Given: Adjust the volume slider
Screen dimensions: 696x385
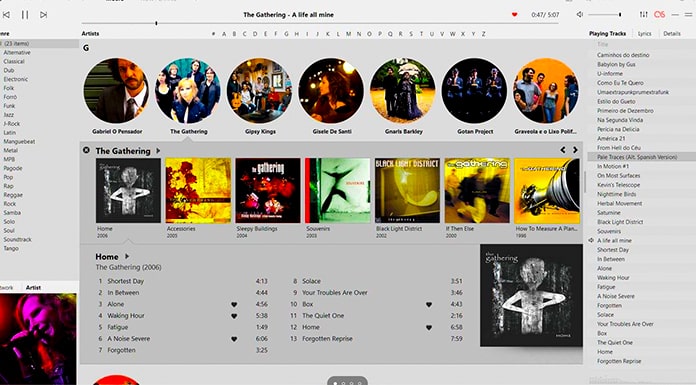Looking at the screenshot, I should tap(605, 15).
